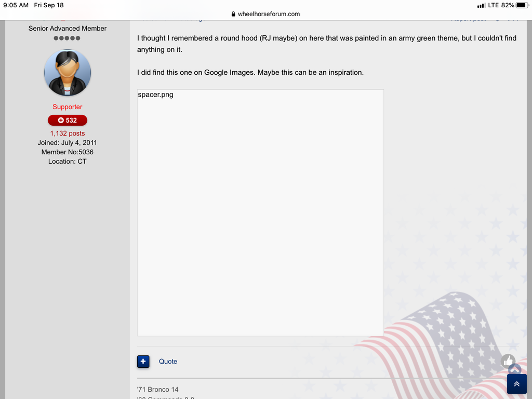Tap the 9:05 AM clock
Image resolution: width=532 pixels, height=399 pixels.
pos(16,5)
